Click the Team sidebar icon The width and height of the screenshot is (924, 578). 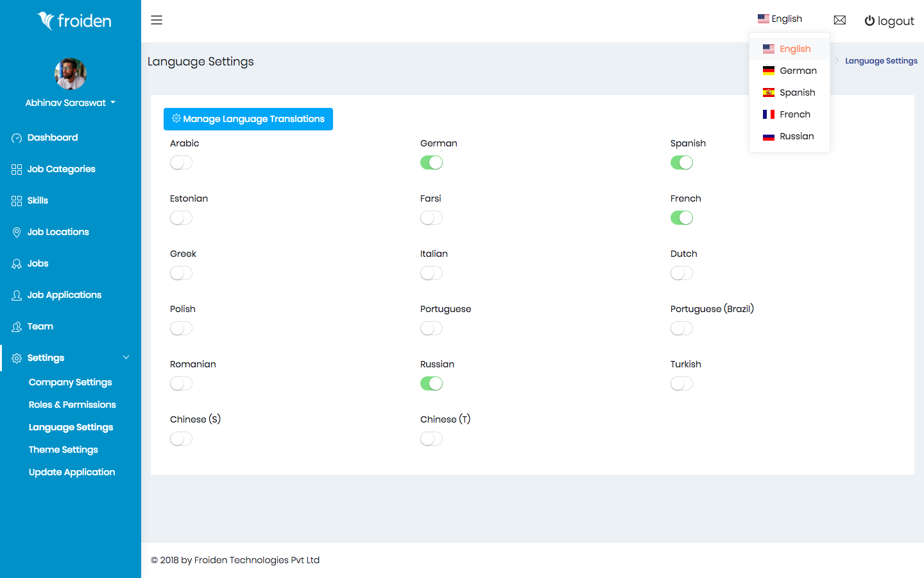point(17,327)
